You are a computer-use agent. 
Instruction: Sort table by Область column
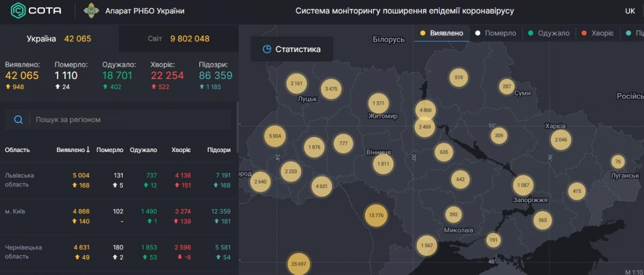17,150
